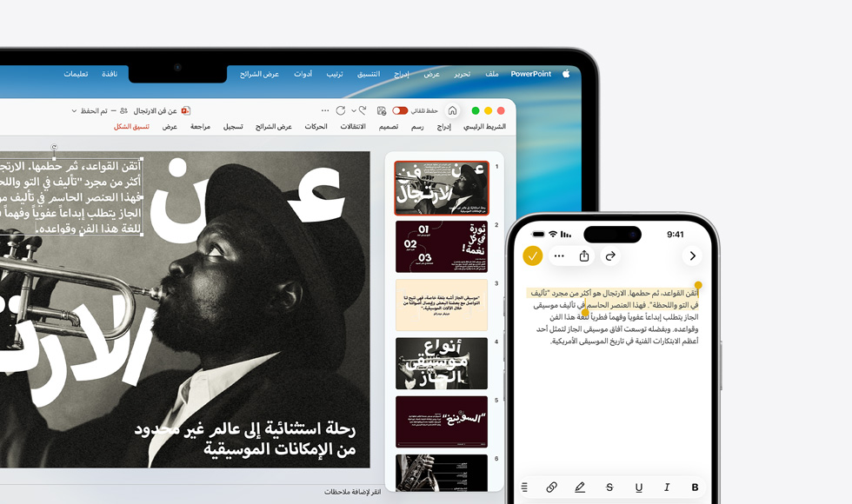Select slide 2 thumbnail in the slide panel
The width and height of the screenshot is (852, 504).
point(441,247)
